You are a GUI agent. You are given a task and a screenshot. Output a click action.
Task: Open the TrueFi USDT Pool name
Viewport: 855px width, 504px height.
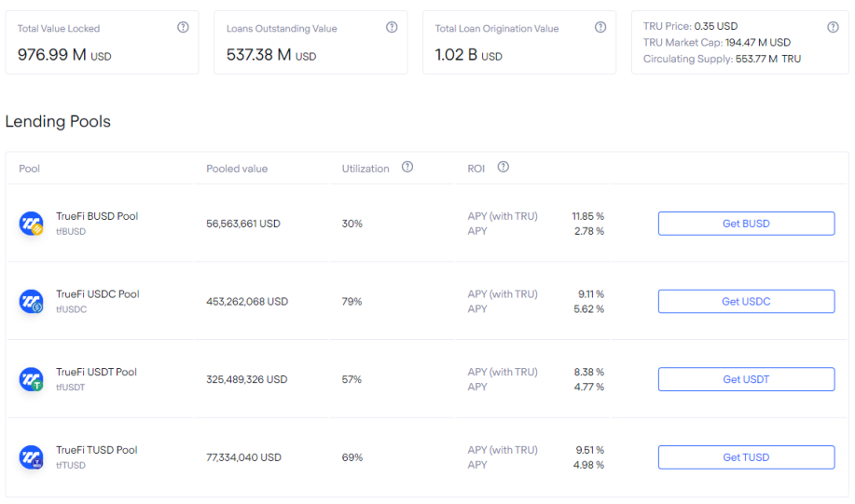pyautogui.click(x=97, y=372)
